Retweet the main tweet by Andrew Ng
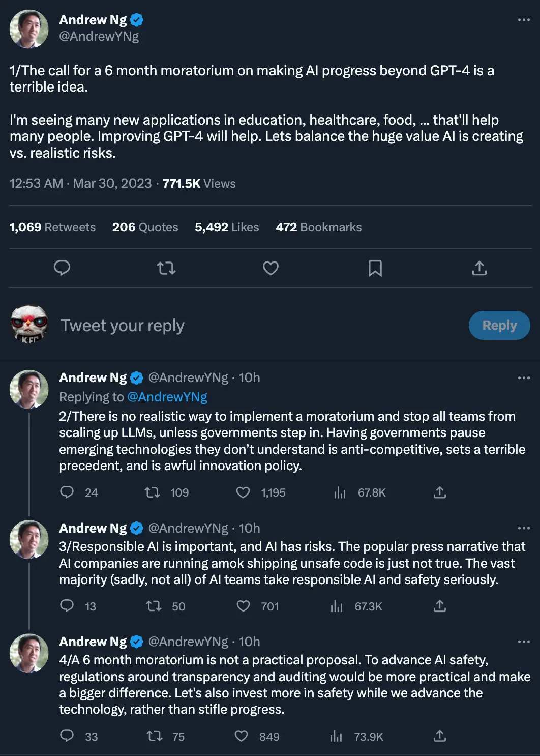 click(x=166, y=268)
